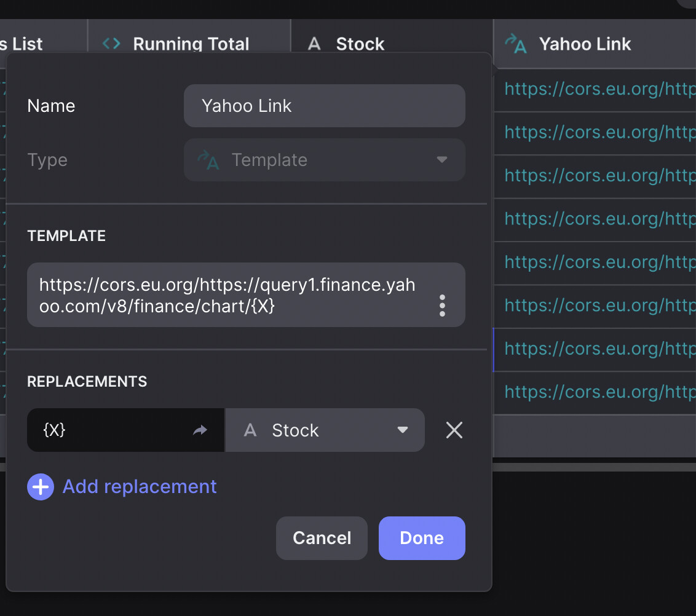Click the template icon inside Type selector
Screen dimensions: 696x616
[x=208, y=160]
